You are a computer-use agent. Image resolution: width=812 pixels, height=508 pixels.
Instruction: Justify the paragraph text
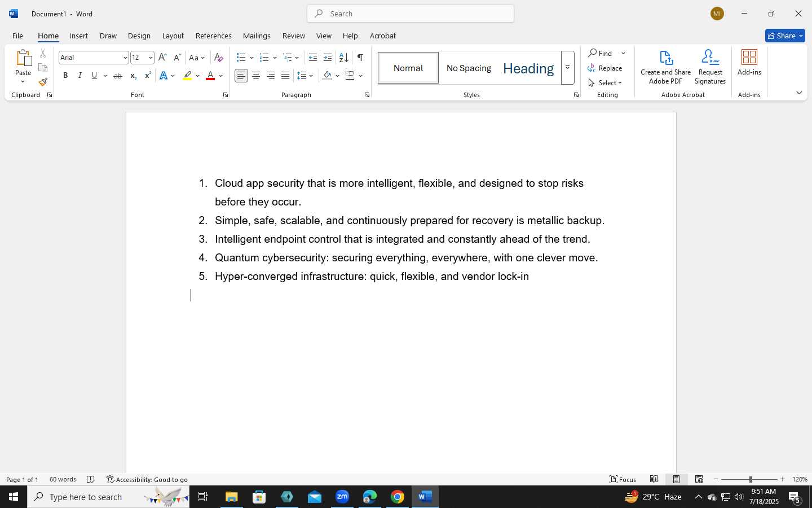coord(285,76)
